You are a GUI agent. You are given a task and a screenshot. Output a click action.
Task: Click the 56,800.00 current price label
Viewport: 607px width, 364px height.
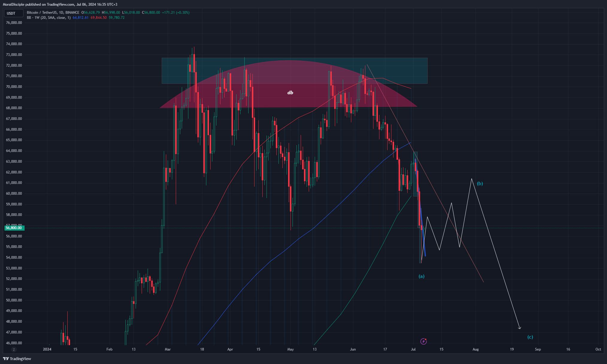pyautogui.click(x=14, y=228)
